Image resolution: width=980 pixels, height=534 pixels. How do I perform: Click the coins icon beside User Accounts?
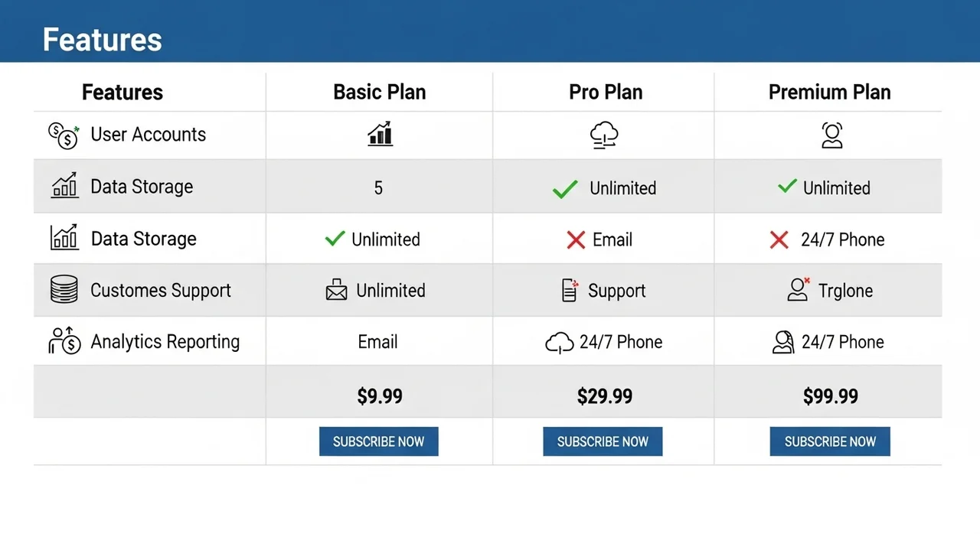[x=64, y=135]
